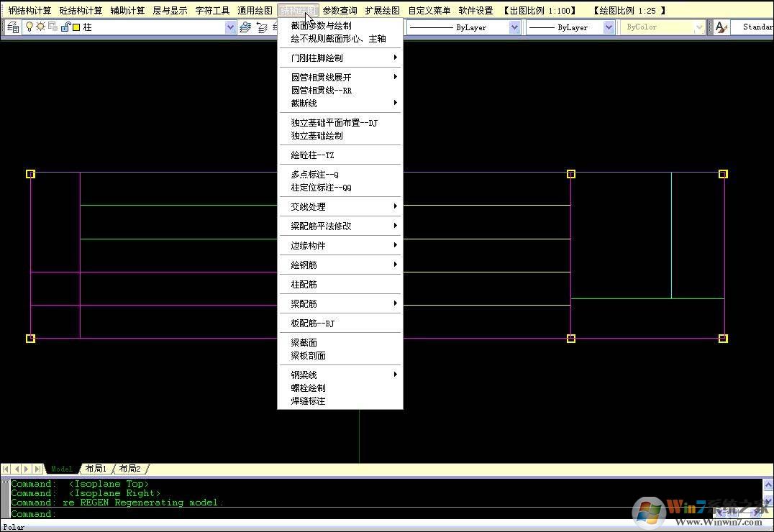The height and width of the screenshot is (532, 774).
Task: Click the Layer Previous icon
Action: click(263, 27)
